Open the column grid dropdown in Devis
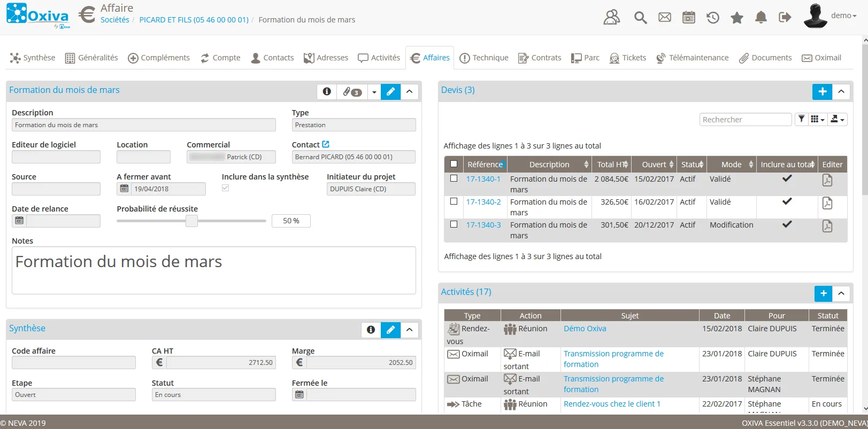Viewport: 868px width, 429px height. tap(817, 119)
